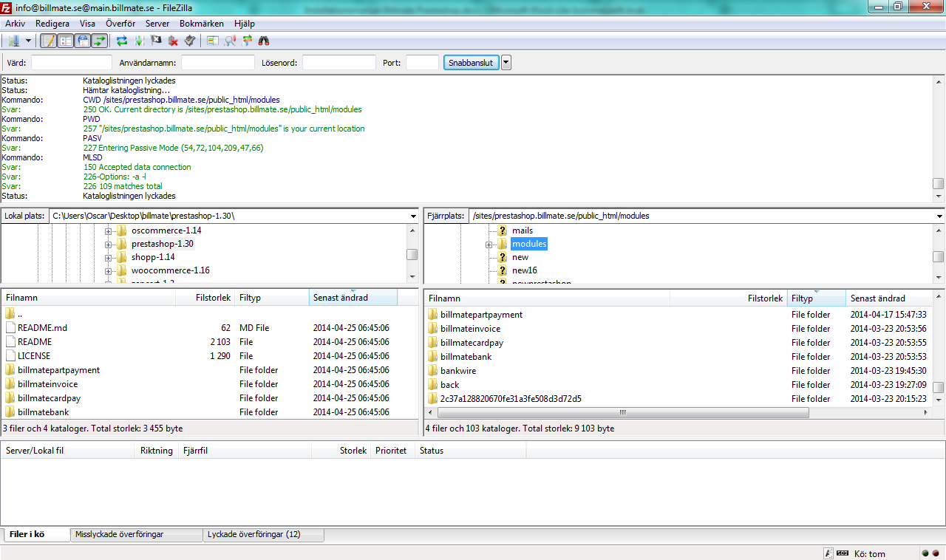The image size is (946, 560).
Task: Click the remote file list scrollbar thumb
Action: click(939, 387)
